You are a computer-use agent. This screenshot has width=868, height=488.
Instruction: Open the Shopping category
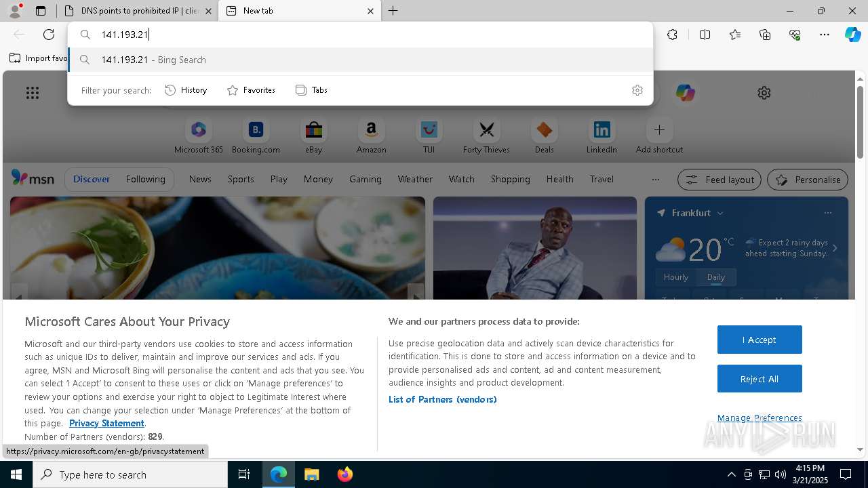510,179
